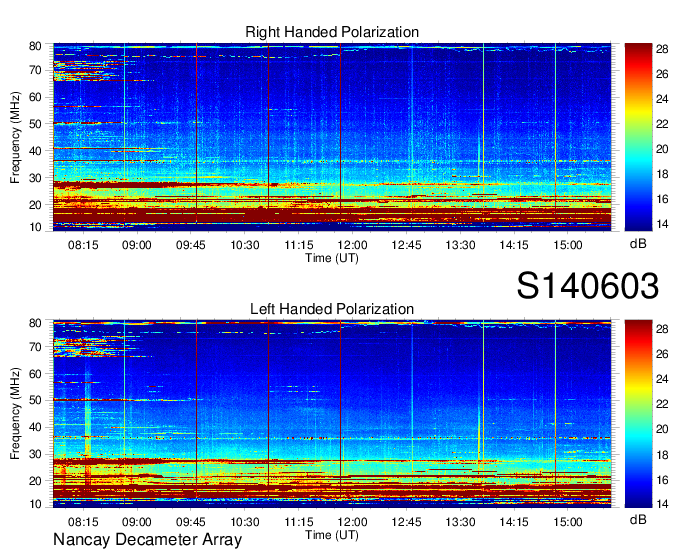
Task: Click Frequency (MHz) axis label on left-handed plot
Action: pyautogui.click(x=15, y=414)
